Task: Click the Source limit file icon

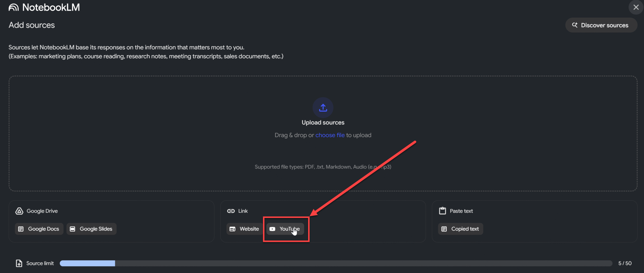Action: point(19,263)
